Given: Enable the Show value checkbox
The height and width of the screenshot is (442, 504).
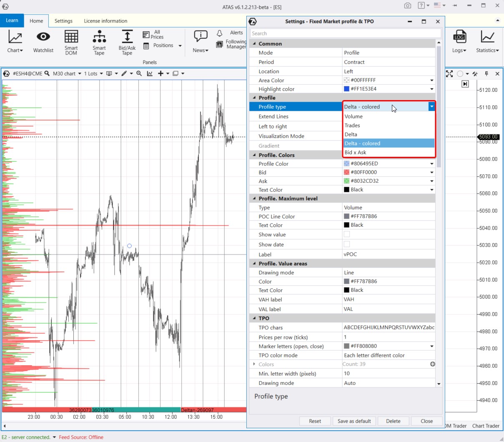Looking at the screenshot, I should point(346,234).
